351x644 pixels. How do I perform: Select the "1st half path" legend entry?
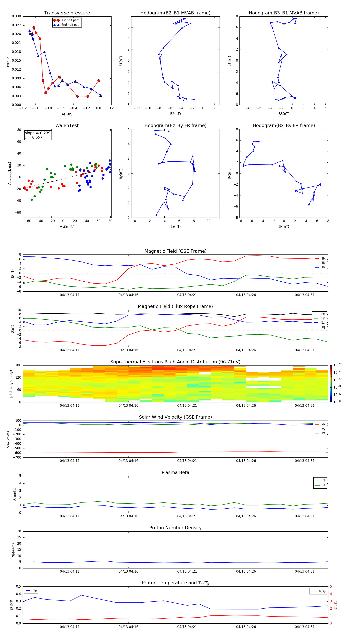(x=67, y=20)
